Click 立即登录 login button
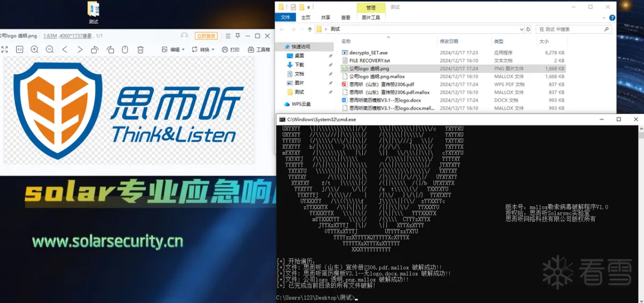Screen dimensions: 644x303 (x=206, y=36)
